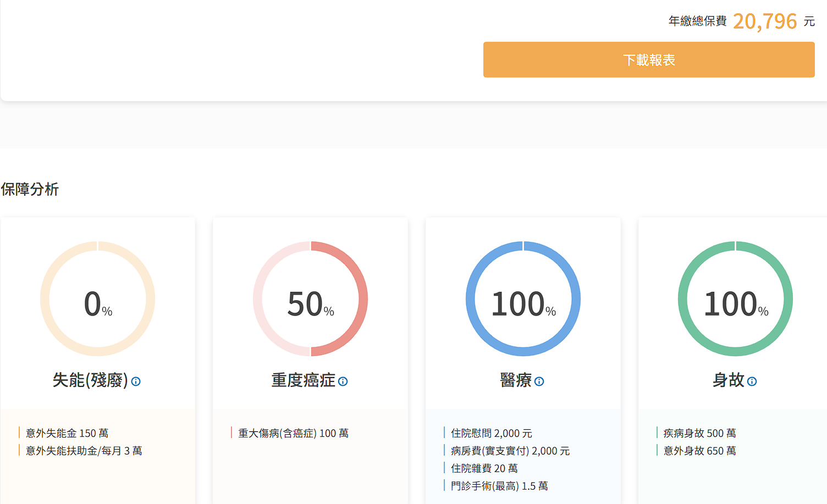Click the 失能(殘廢) card title
827x504 pixels.
[x=90, y=380]
